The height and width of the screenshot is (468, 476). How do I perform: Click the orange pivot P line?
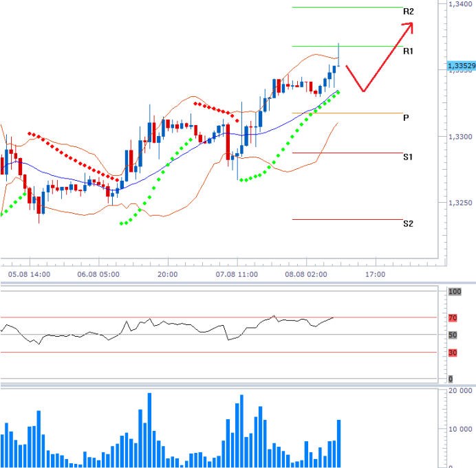(x=347, y=113)
